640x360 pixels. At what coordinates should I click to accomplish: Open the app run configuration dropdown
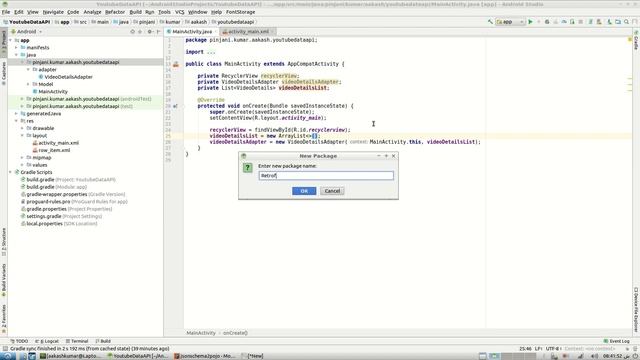510,22
